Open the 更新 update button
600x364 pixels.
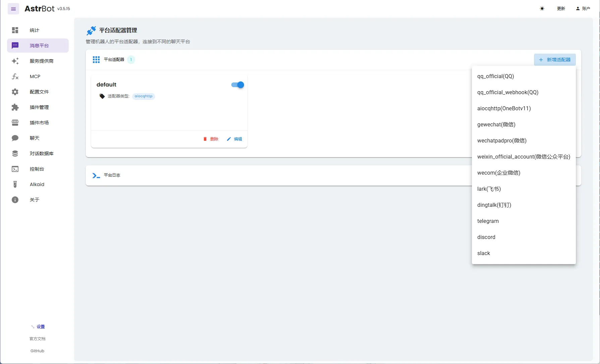(x=561, y=9)
